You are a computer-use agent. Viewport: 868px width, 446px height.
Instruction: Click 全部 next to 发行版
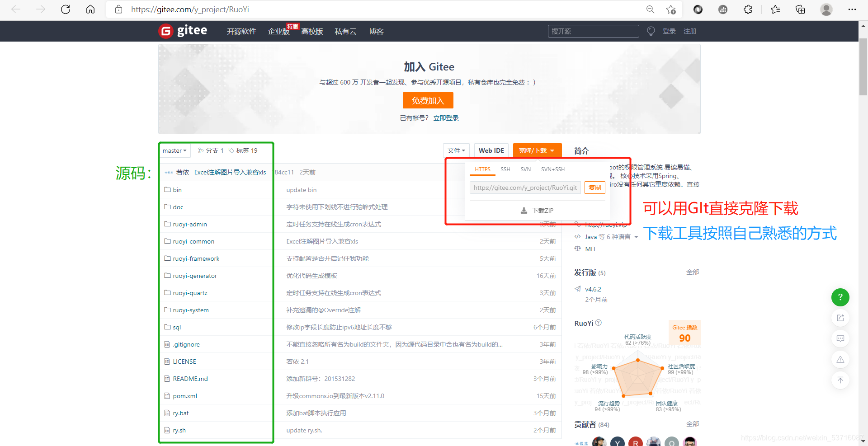(x=693, y=272)
